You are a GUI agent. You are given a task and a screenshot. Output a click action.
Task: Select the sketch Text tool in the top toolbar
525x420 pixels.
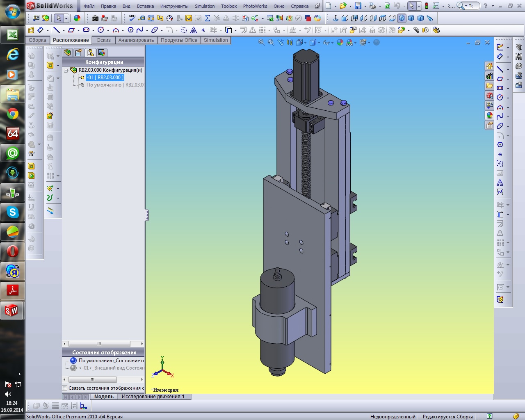click(x=194, y=30)
